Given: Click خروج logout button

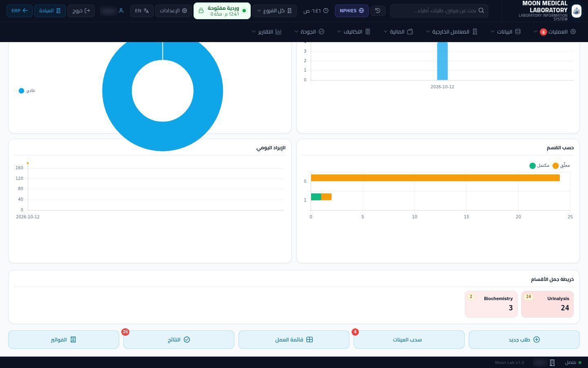Looking at the screenshot, I should (x=81, y=11).
